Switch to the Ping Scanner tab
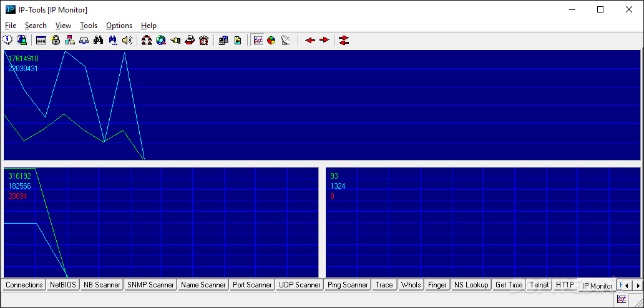 point(348,285)
